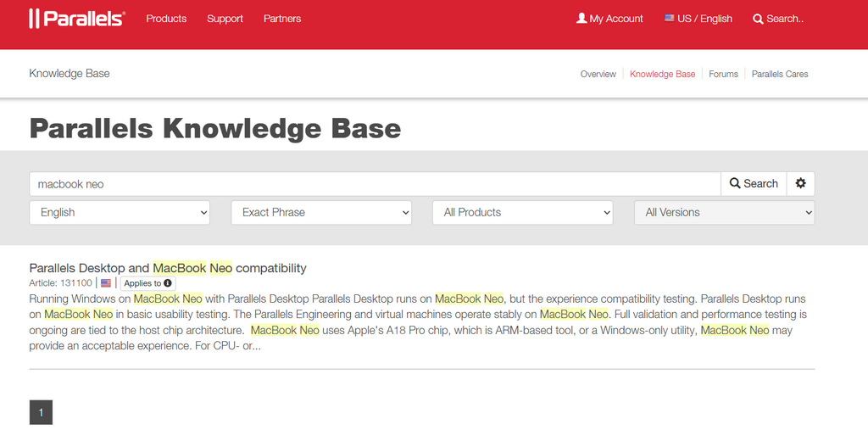Switch to the Overview tab
The height and width of the screenshot is (430, 868).
(x=598, y=74)
